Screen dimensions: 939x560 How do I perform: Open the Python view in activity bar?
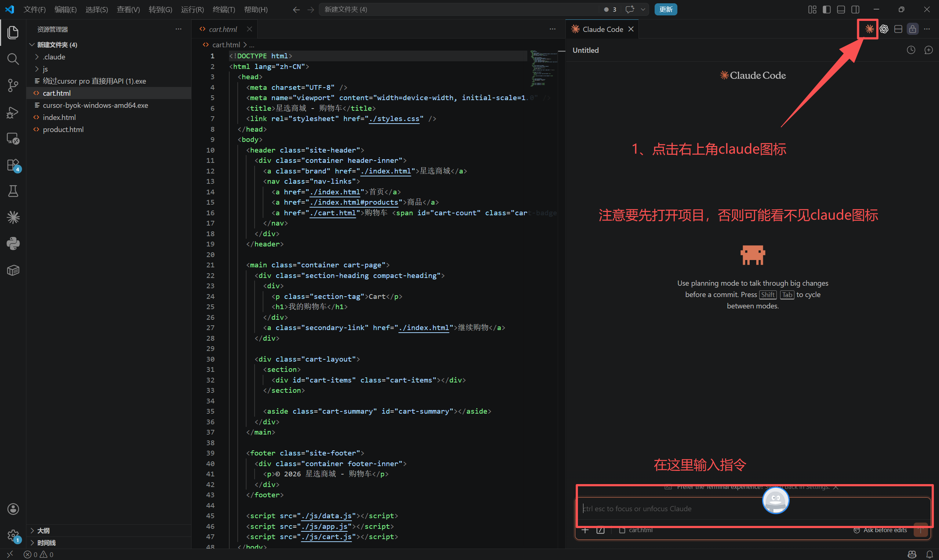[13, 244]
